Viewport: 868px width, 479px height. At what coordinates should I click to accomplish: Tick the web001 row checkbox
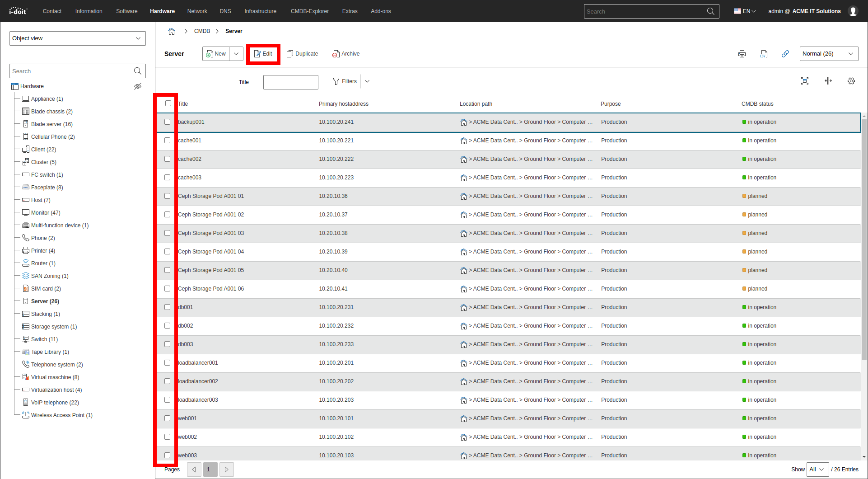click(x=168, y=418)
